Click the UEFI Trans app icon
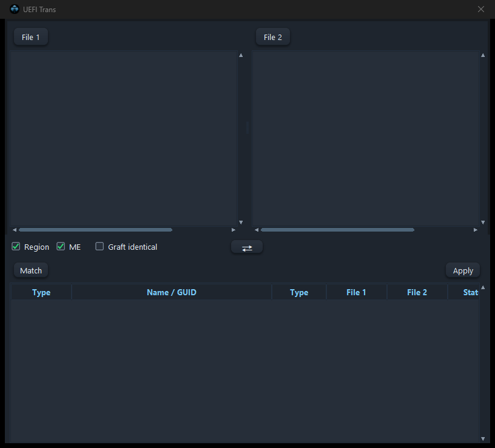Screen dimensions: 495x448 (x=15, y=9)
